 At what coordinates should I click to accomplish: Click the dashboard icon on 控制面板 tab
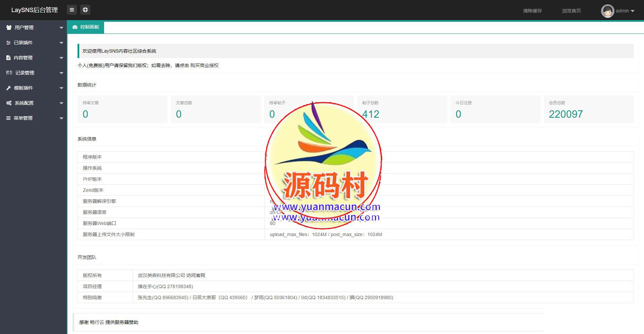click(x=75, y=27)
